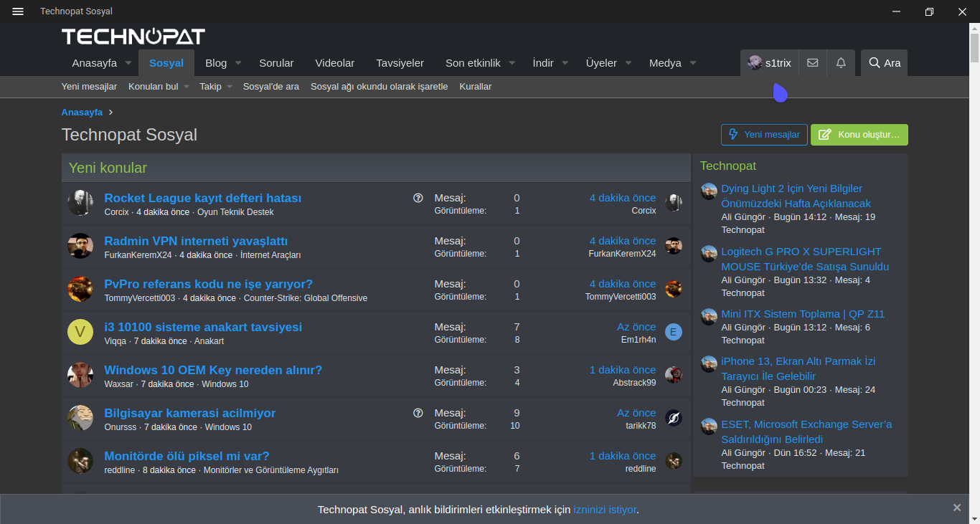Click the iznınizi istiyor permission link
The width and height of the screenshot is (980, 524).
(x=605, y=510)
